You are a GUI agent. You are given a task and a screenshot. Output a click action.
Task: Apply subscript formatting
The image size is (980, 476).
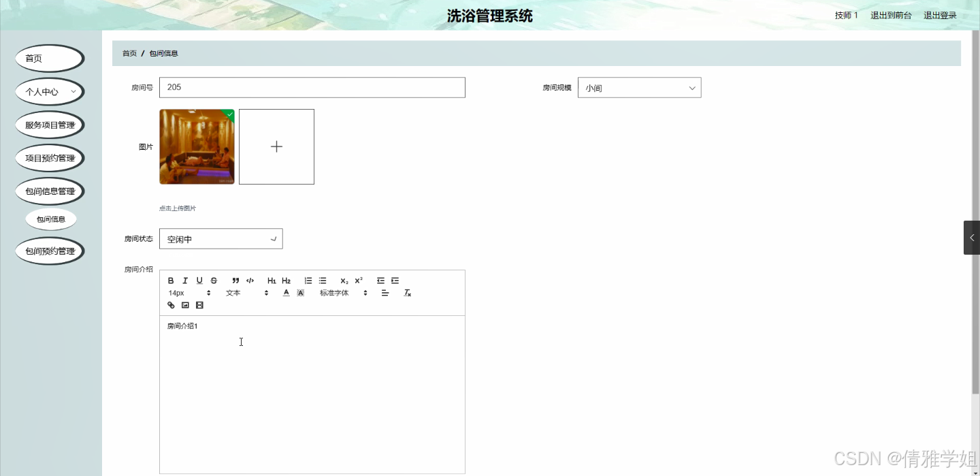pos(344,281)
